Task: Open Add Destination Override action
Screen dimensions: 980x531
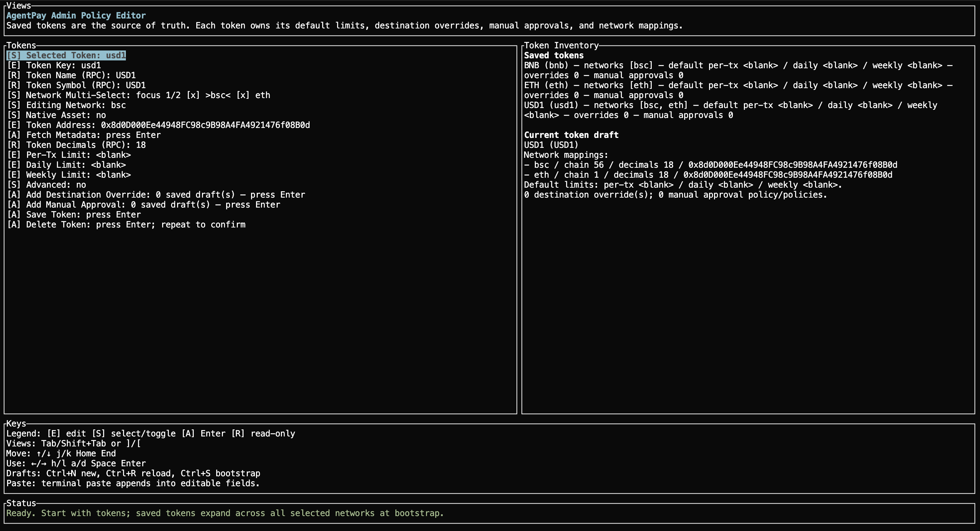Action: (156, 195)
